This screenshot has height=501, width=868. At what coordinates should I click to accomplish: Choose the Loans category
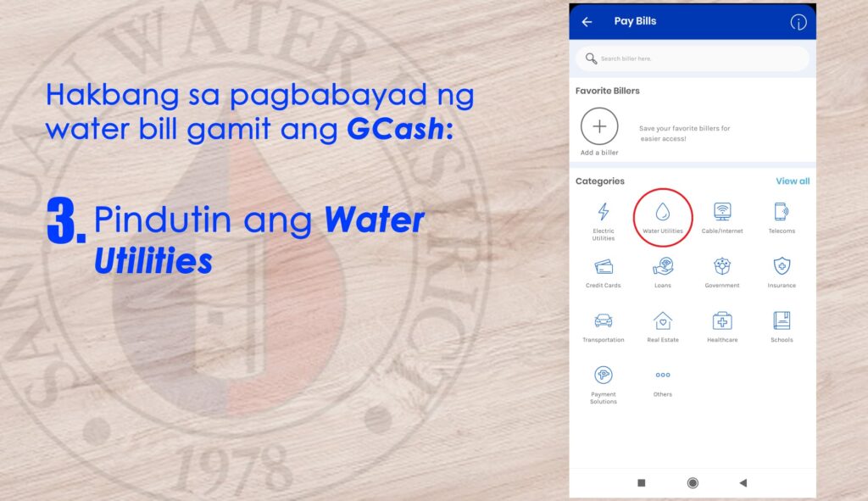[x=663, y=272]
